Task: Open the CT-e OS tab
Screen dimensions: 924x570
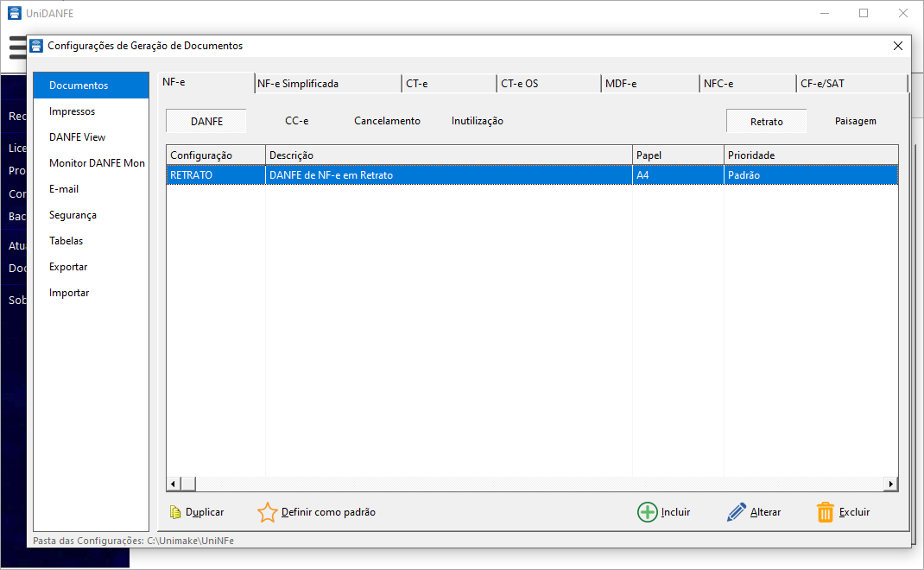Action: click(520, 84)
